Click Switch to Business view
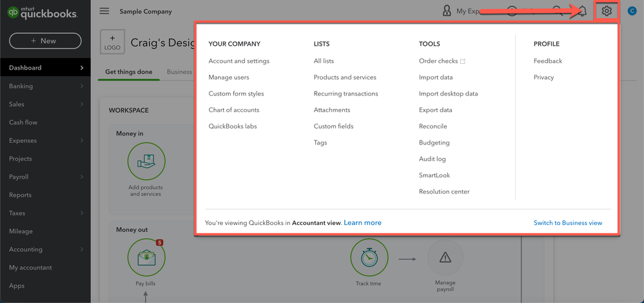 [x=568, y=223]
